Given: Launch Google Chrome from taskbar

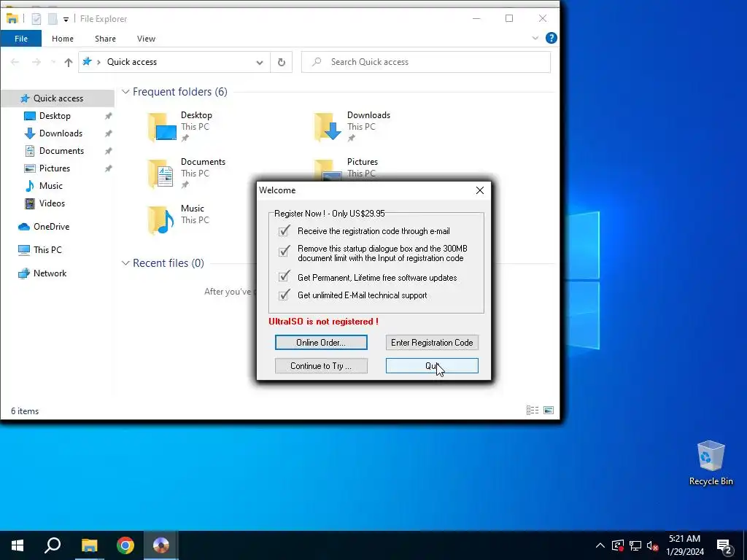Looking at the screenshot, I should (125, 545).
